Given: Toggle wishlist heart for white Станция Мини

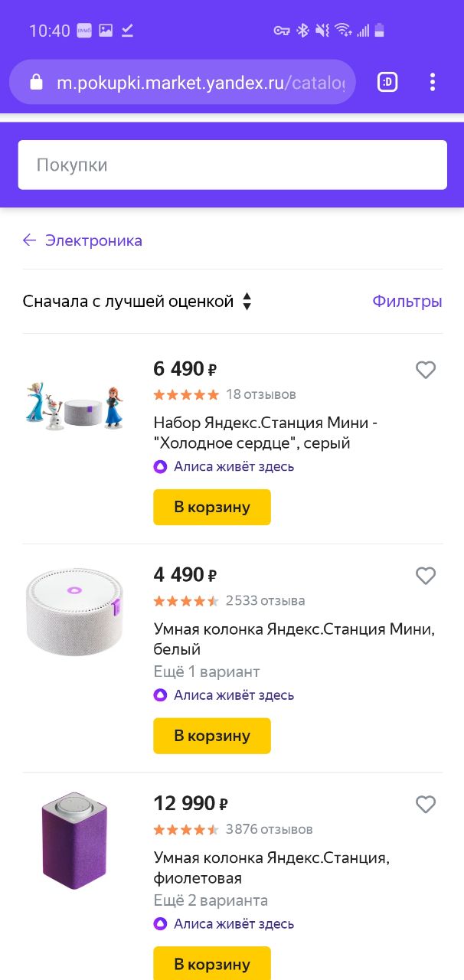Looking at the screenshot, I should (426, 576).
